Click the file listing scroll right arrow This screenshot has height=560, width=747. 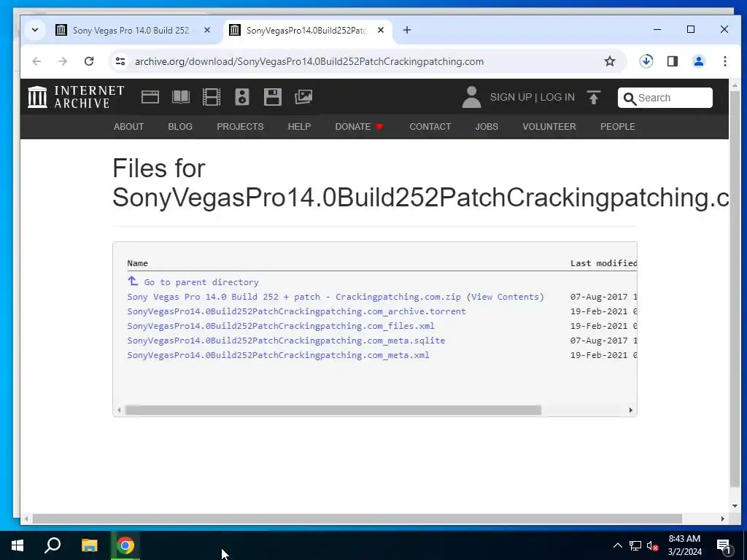click(631, 410)
